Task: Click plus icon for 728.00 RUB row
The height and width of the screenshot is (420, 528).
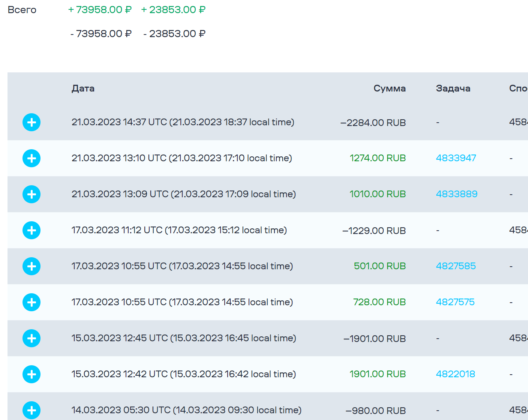Action: click(31, 302)
